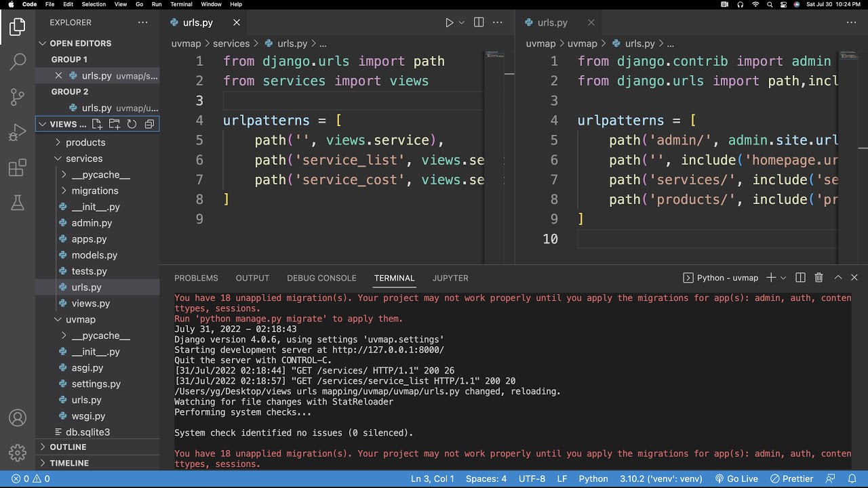
Task: Open the Run and Debug view
Action: click(x=18, y=133)
